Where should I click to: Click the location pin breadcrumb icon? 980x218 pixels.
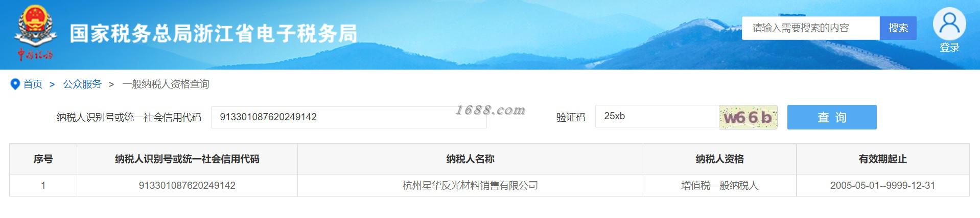click(15, 84)
